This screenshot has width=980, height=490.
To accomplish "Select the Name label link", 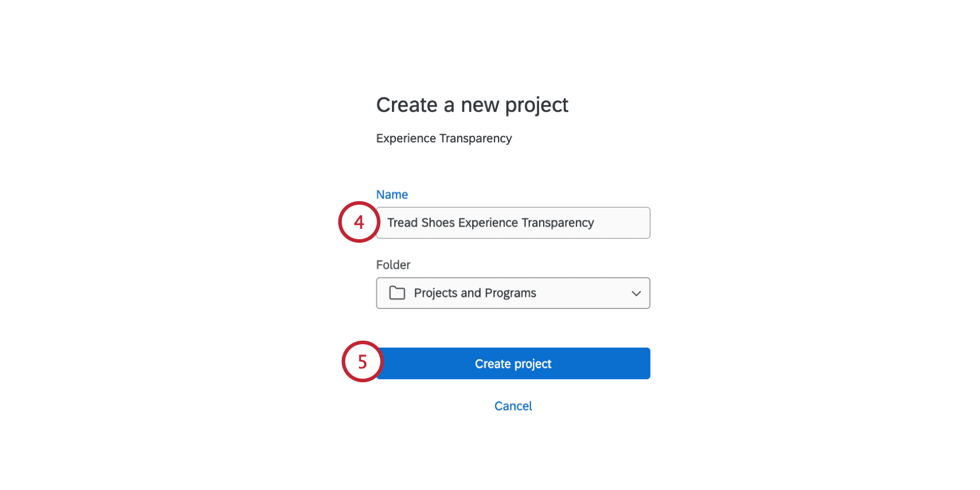I will pos(392,194).
